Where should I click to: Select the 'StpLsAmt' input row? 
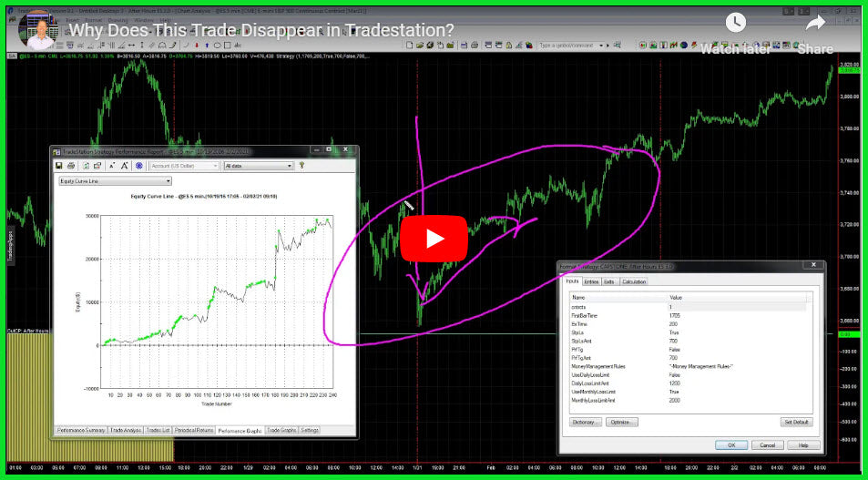pyautogui.click(x=688, y=341)
